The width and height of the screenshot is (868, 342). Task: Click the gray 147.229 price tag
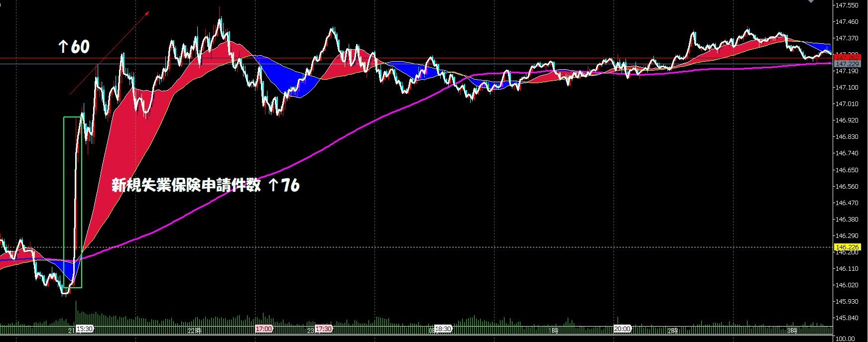point(847,64)
